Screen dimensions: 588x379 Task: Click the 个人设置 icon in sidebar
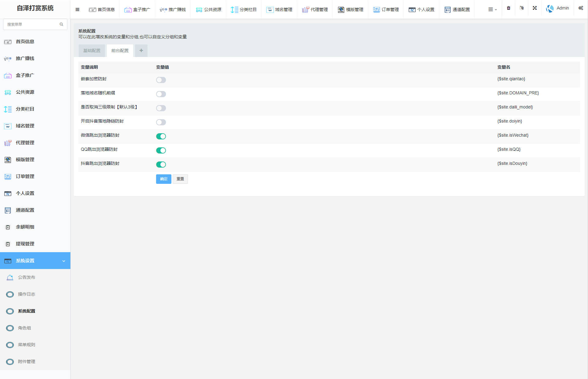coord(8,193)
